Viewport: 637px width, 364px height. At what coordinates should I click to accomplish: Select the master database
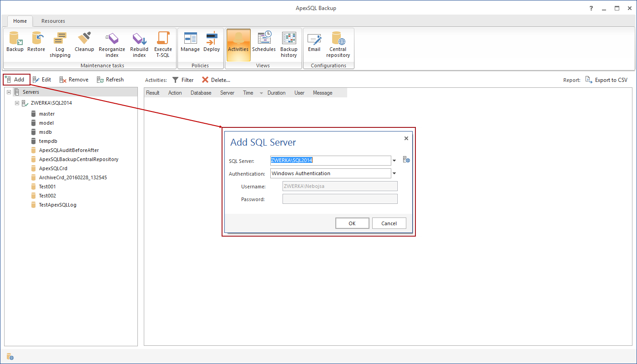47,114
